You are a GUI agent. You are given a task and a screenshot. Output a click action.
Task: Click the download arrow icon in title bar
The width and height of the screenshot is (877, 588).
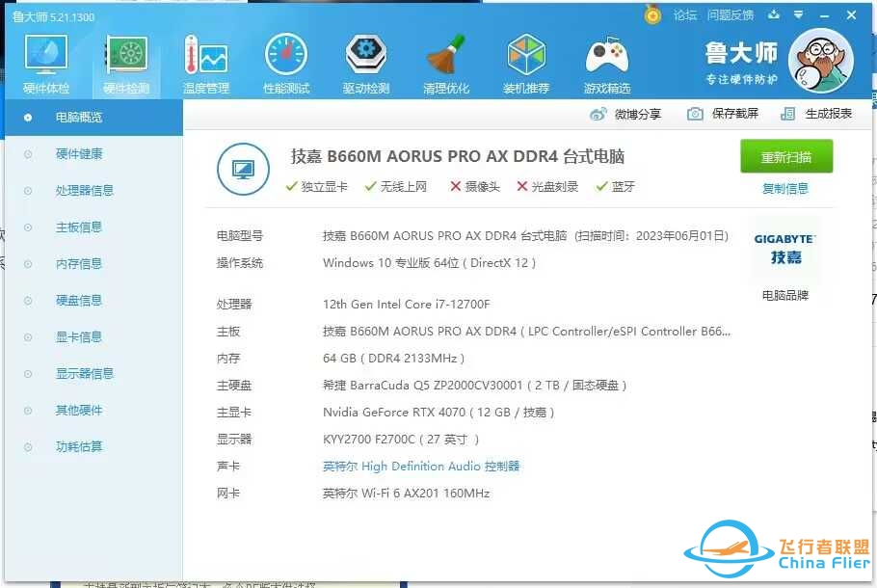coord(774,14)
